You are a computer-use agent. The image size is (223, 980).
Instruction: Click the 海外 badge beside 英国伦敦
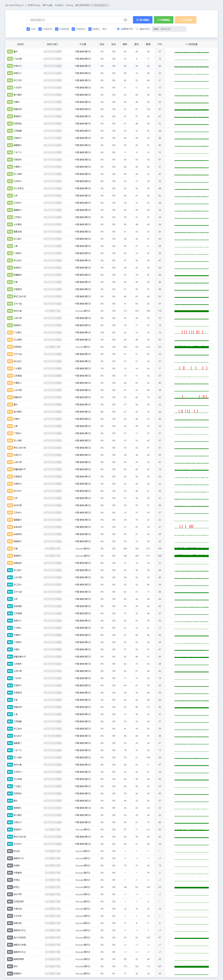click(x=10, y=923)
